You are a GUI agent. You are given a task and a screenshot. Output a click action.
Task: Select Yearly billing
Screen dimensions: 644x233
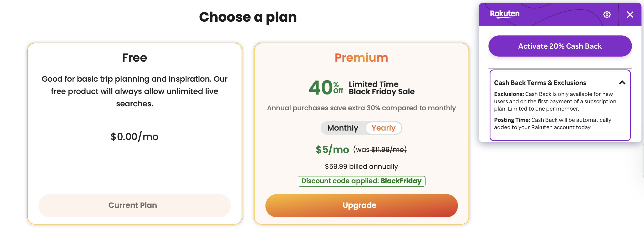click(384, 128)
